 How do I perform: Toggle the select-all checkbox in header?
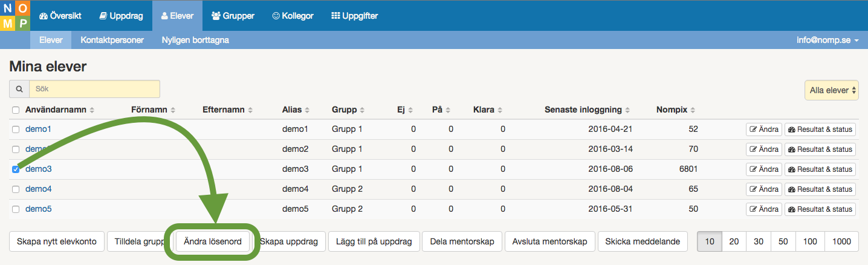point(16,110)
